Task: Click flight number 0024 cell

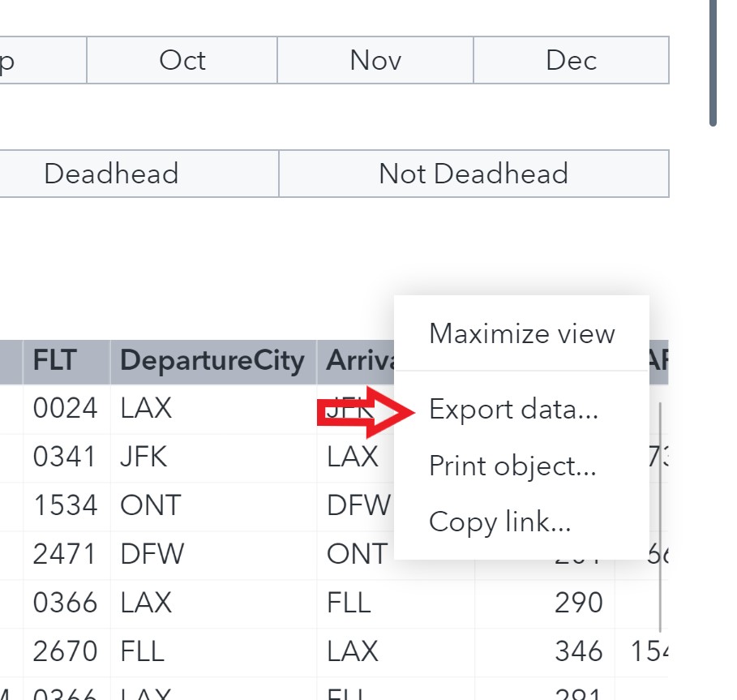Action: [65, 408]
